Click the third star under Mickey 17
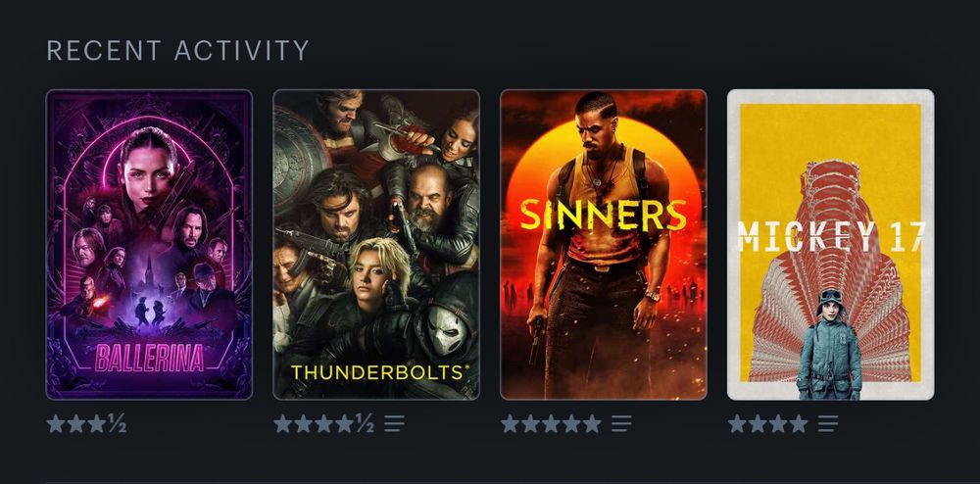The image size is (980, 484). click(x=778, y=424)
